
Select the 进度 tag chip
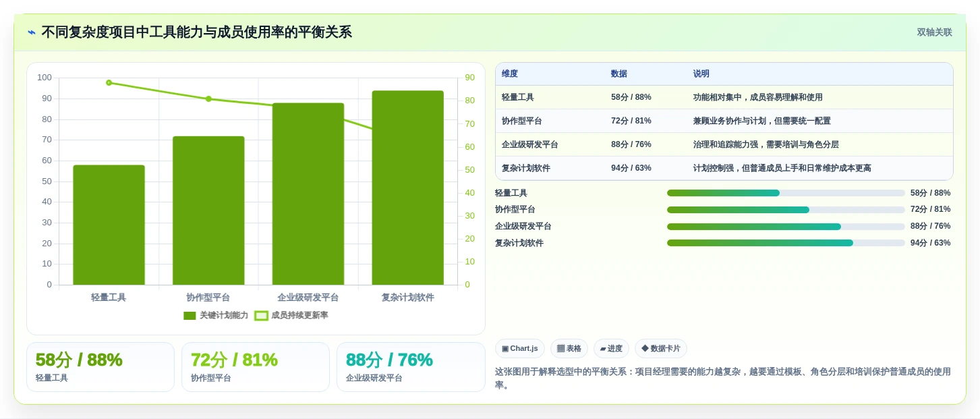[x=611, y=348]
